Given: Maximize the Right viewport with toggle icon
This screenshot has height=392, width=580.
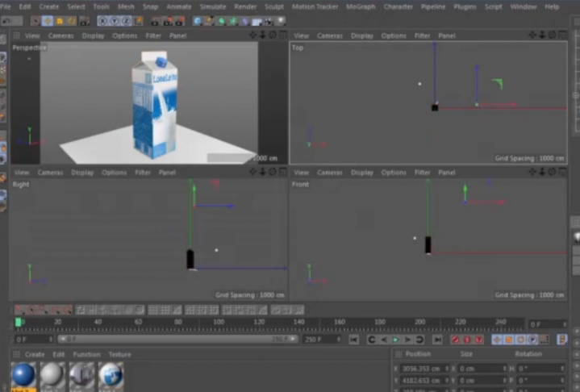Looking at the screenshot, I should pyautogui.click(x=283, y=172).
